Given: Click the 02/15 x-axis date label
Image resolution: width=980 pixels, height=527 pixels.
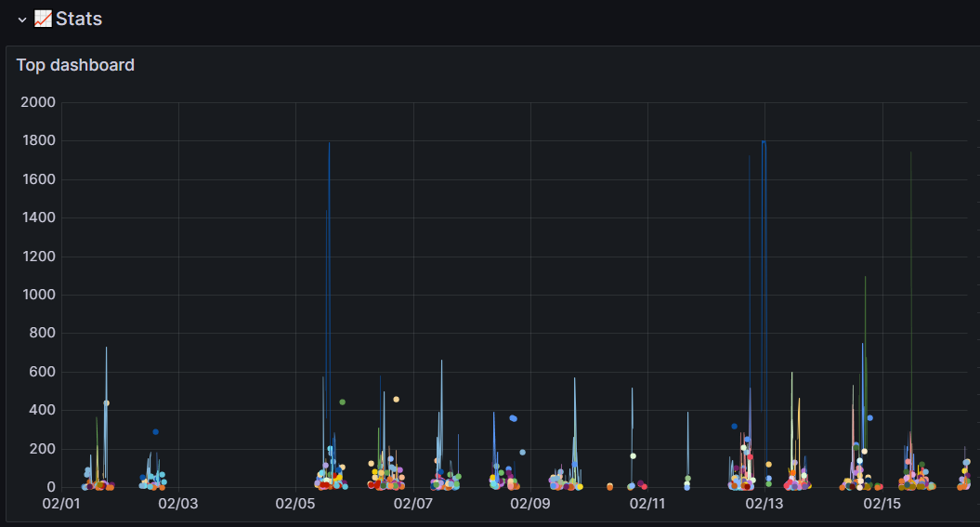Looking at the screenshot, I should [x=882, y=503].
